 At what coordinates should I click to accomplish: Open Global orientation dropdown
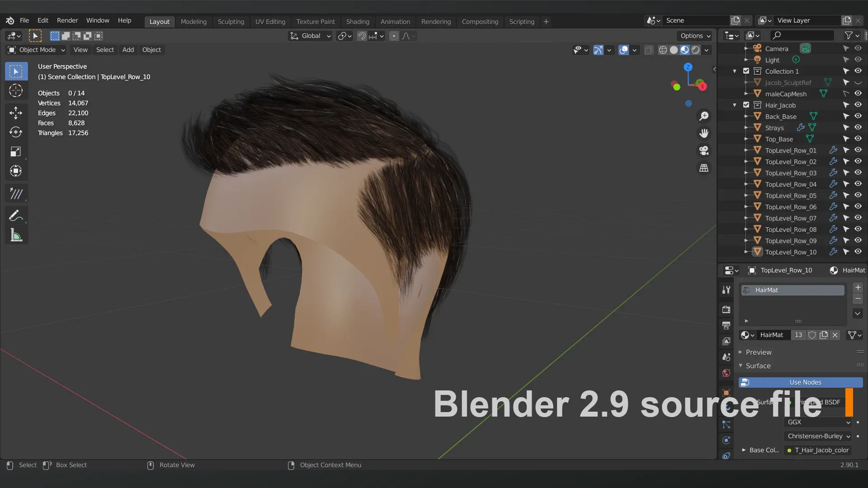click(x=310, y=36)
